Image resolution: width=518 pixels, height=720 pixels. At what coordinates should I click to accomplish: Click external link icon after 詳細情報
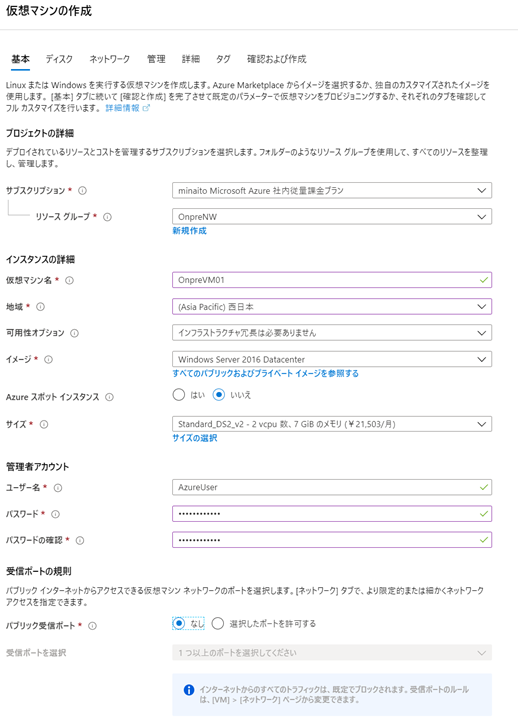(x=146, y=108)
